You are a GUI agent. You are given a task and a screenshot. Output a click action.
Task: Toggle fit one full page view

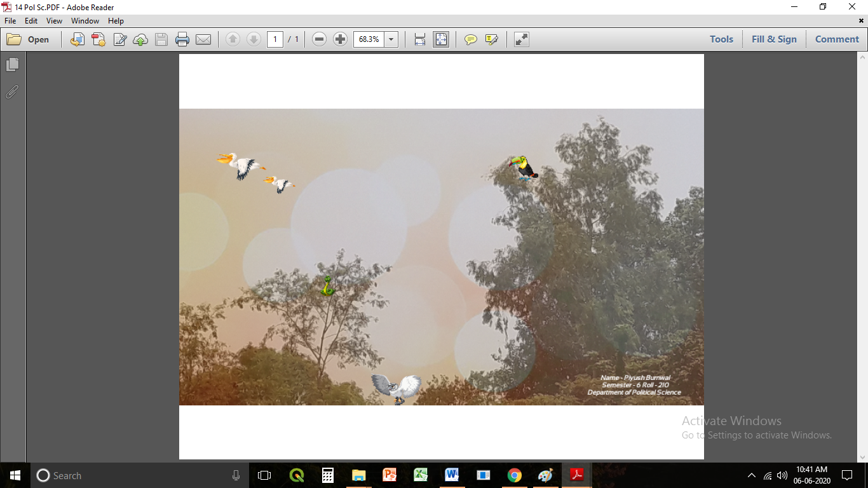pos(441,39)
